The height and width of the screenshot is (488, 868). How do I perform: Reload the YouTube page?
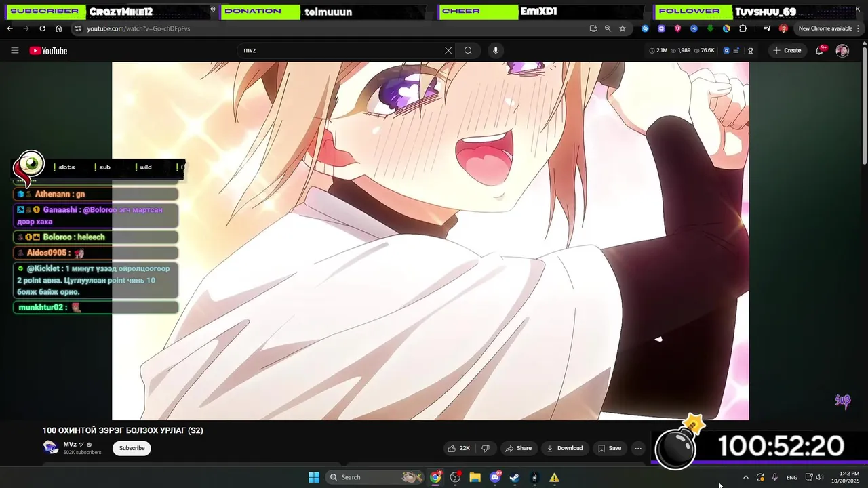click(42, 28)
